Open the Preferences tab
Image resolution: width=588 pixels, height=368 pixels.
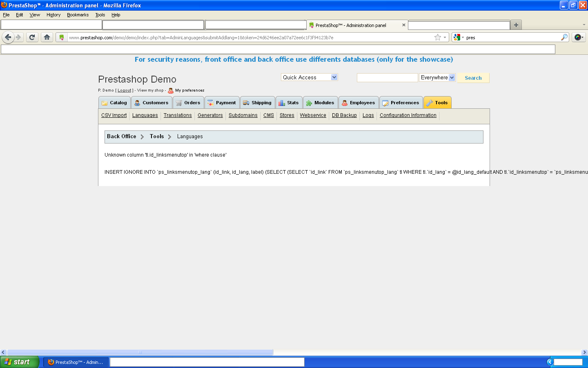[401, 103]
